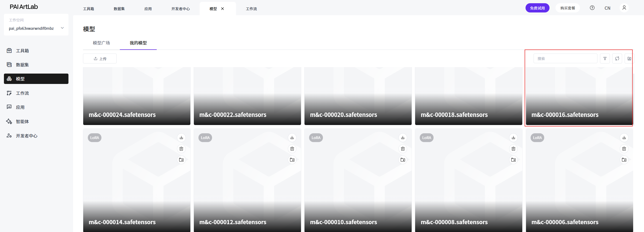Open 工具箱 in the left sidebar

click(x=36, y=51)
